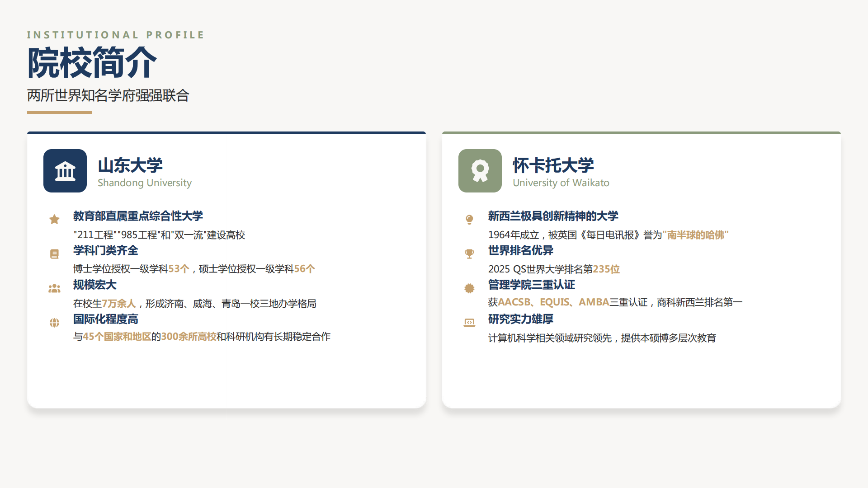Image resolution: width=868 pixels, height=488 pixels.
Task: Click the star icon beside 教育部直属重点综合性大学
Action: click(54, 220)
